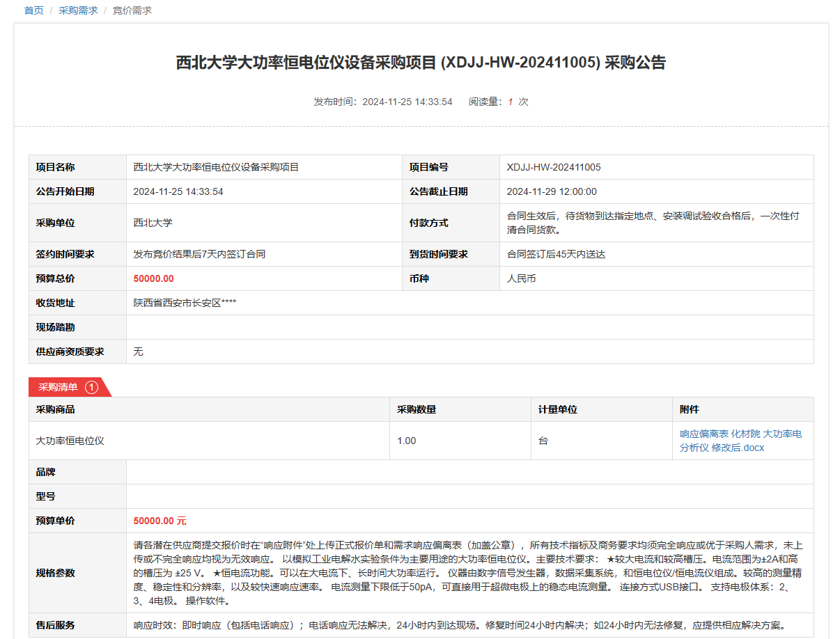Click the 计量单位 column header
This screenshot has width=840, height=639.
point(557,409)
